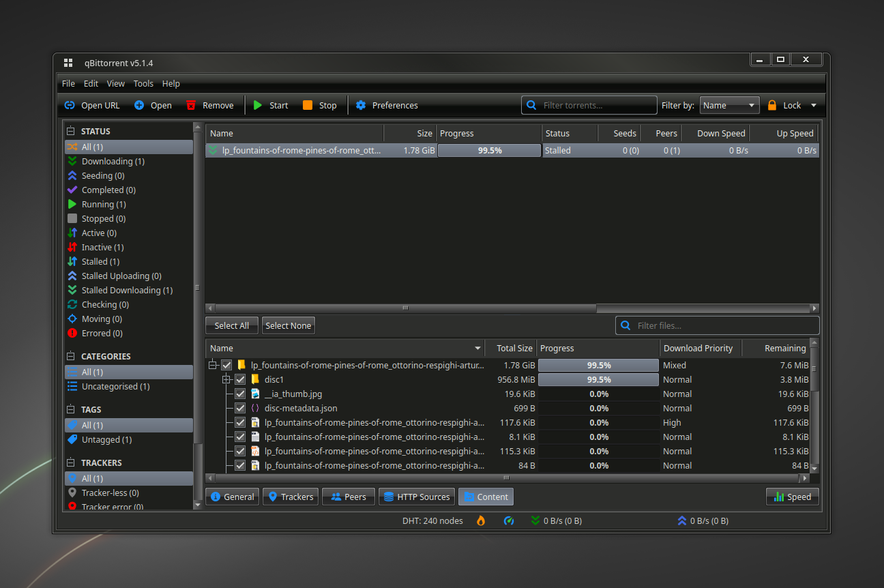Uncheck the root torrent folder checkbox
Viewport: 884px width, 588px height.
(x=226, y=366)
